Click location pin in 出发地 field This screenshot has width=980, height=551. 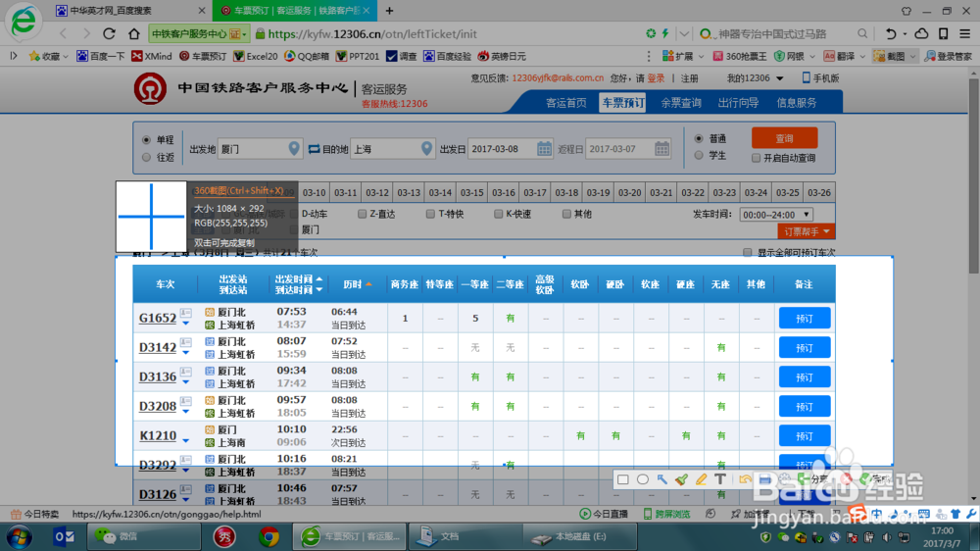[294, 148]
